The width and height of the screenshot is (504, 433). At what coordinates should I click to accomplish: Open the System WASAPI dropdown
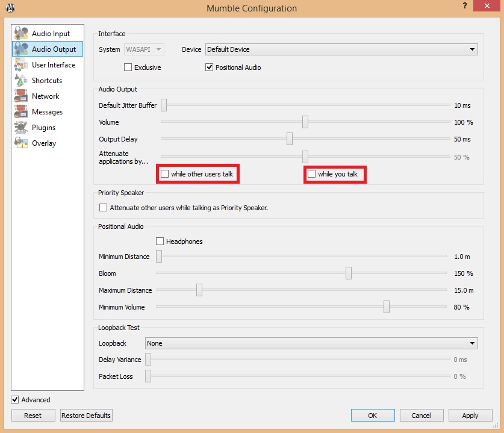pyautogui.click(x=144, y=49)
